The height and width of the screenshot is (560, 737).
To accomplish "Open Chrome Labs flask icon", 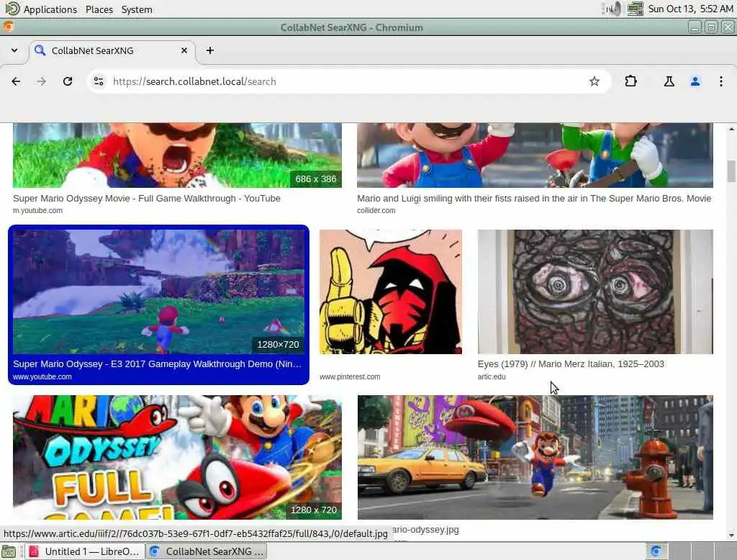I will point(669,81).
